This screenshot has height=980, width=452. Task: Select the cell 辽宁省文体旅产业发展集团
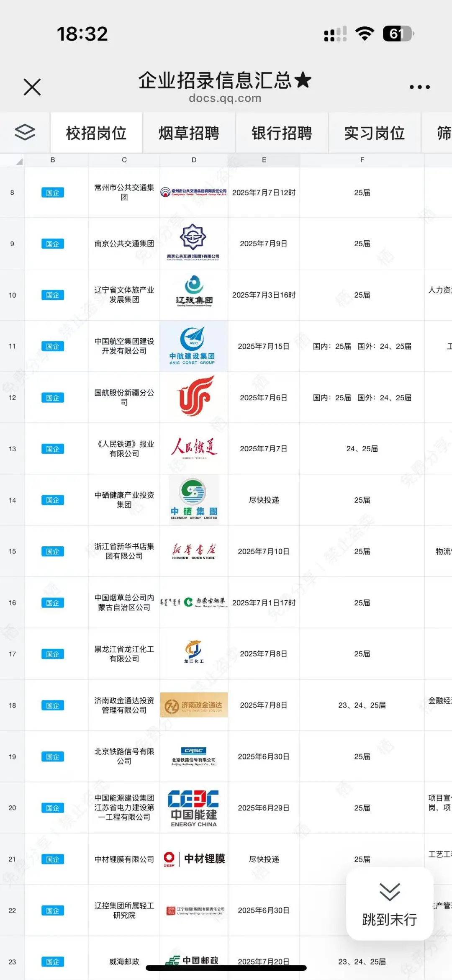tap(124, 295)
